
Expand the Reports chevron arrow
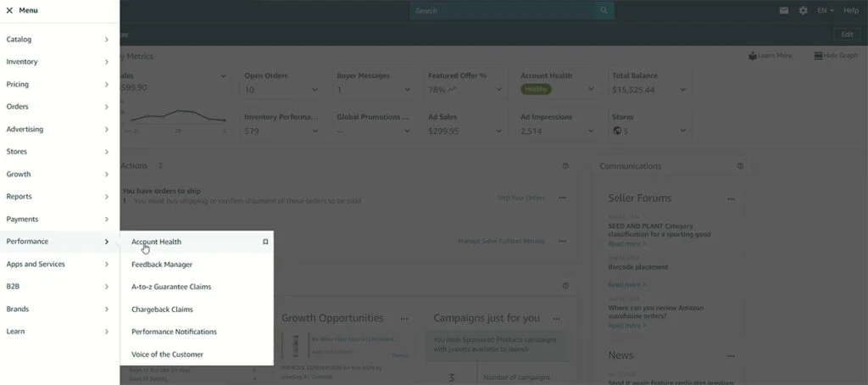[x=106, y=197]
